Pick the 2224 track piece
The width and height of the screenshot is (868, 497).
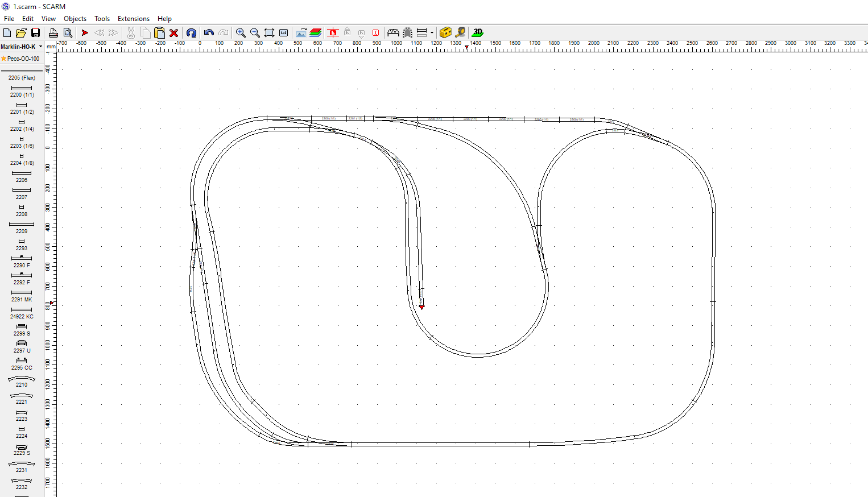click(22, 432)
